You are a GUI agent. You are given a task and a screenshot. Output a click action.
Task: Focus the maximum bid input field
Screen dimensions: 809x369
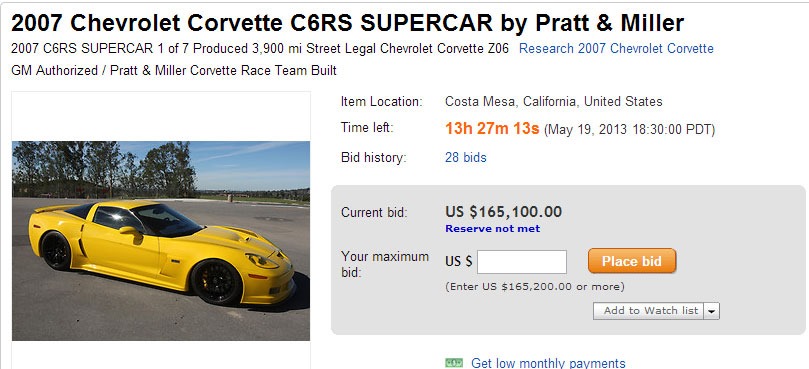click(522, 262)
